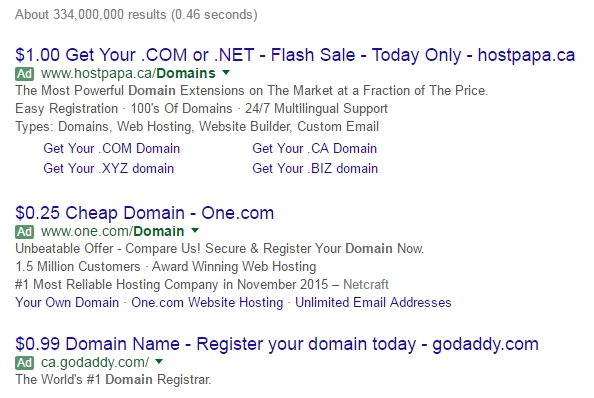This screenshot has width=594, height=398.
Task: Visit the Your Own Domain link
Action: tap(67, 303)
